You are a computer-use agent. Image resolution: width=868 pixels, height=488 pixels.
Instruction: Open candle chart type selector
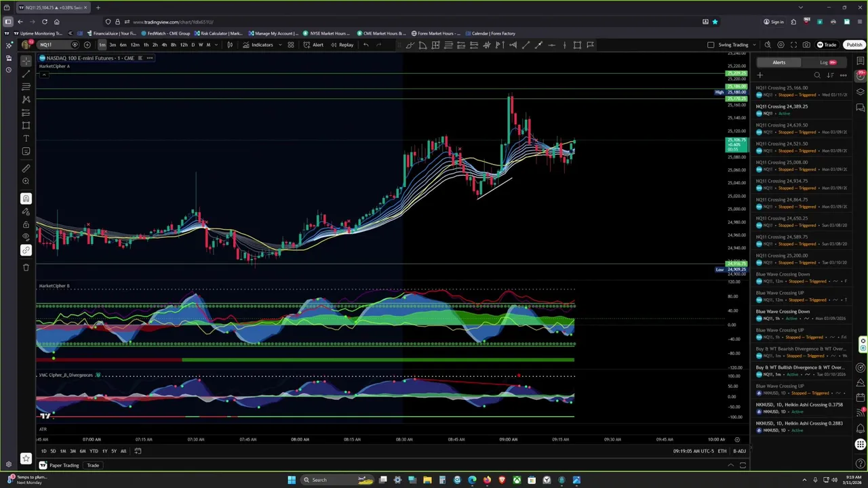pyautogui.click(x=230, y=45)
